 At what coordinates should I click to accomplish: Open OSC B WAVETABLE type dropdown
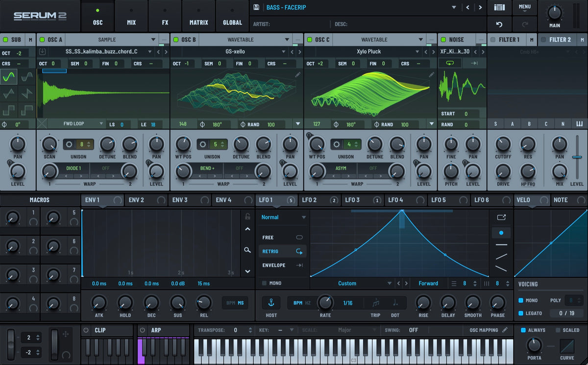coord(287,40)
